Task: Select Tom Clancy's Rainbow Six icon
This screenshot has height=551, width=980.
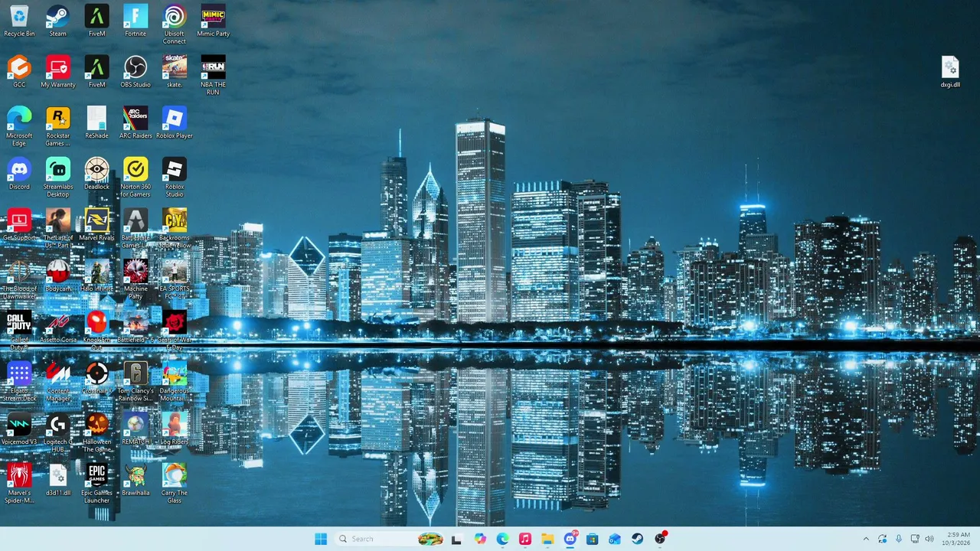Action: 136,381
